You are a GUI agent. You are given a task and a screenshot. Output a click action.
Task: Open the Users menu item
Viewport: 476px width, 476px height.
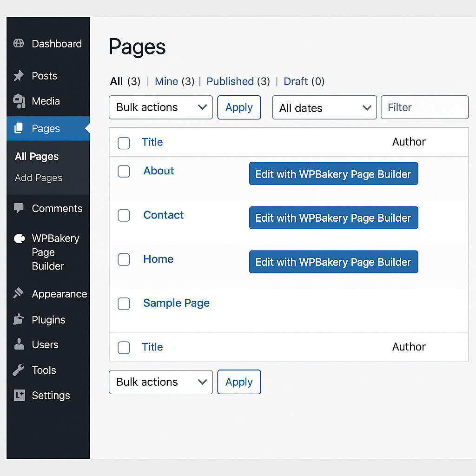click(45, 344)
